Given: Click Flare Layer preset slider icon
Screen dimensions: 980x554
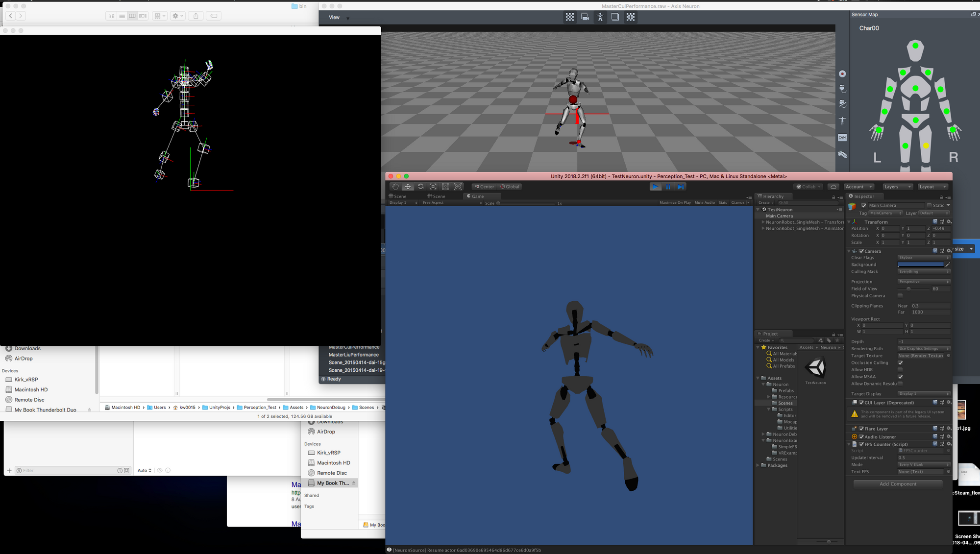Looking at the screenshot, I should pos(942,429).
